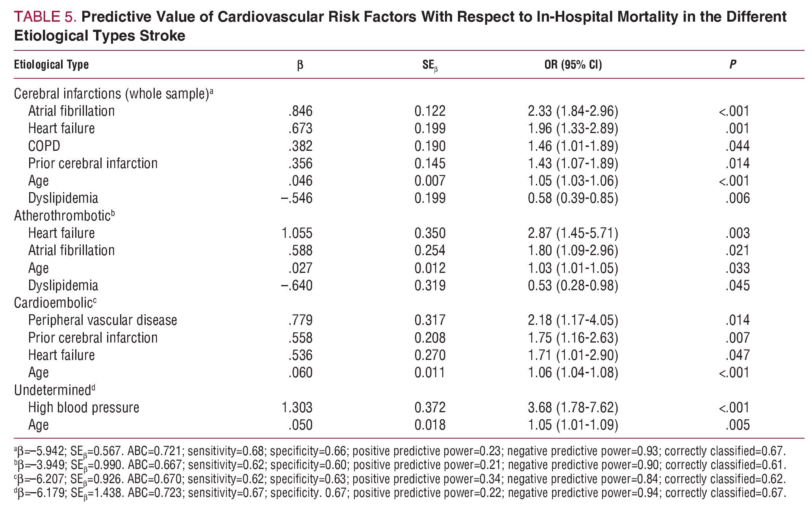Select the β column header

(300, 65)
